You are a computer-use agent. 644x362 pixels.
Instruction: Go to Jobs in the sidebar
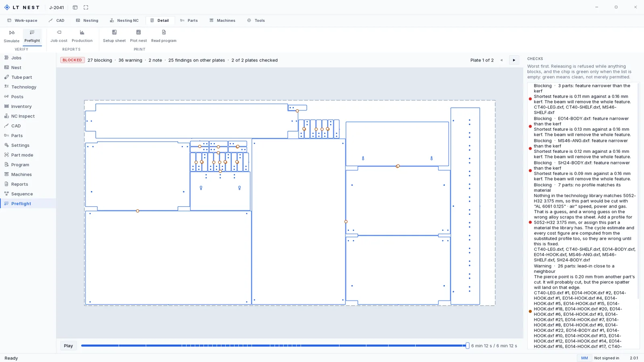click(28, 58)
